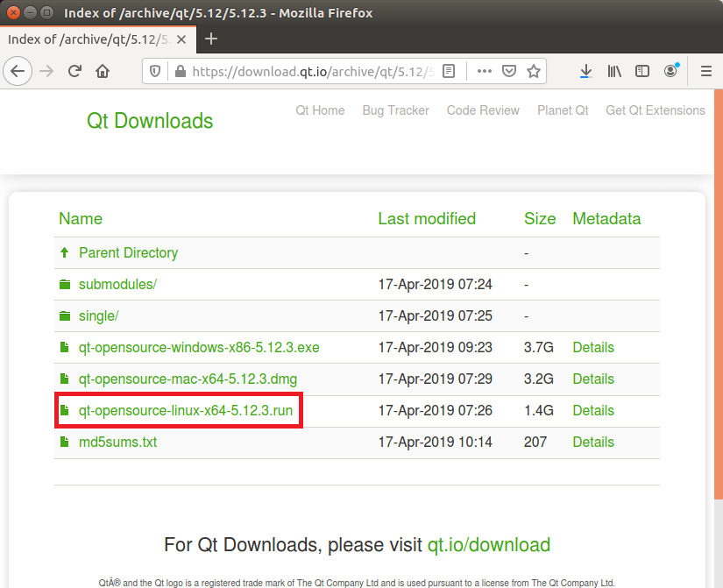This screenshot has height=588, width=723.
Task: Sort listing by Size column
Action: click(540, 218)
